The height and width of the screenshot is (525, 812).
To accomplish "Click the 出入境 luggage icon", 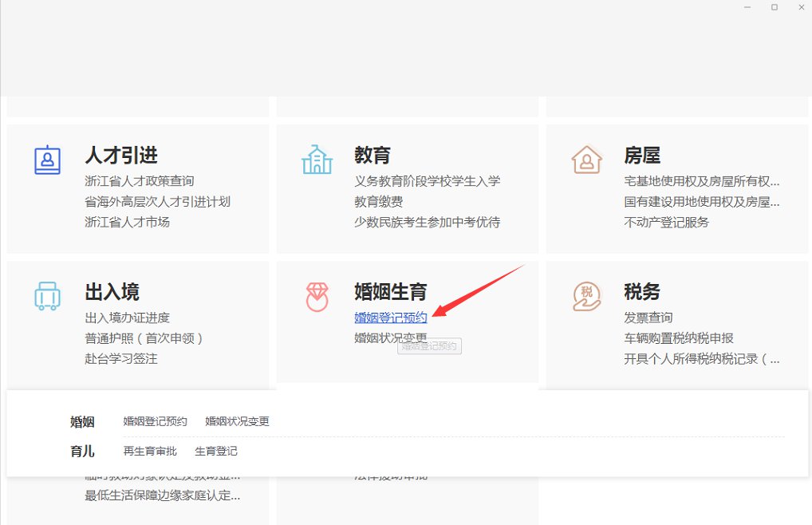I will click(x=47, y=296).
